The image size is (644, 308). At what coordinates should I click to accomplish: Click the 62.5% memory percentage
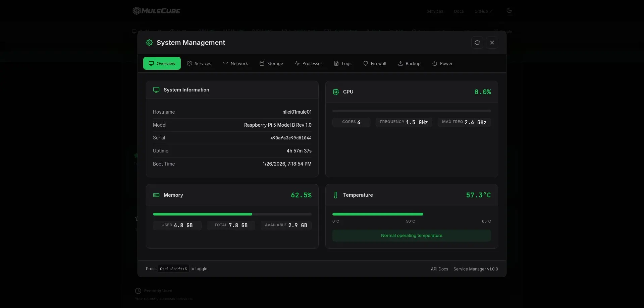click(x=301, y=195)
